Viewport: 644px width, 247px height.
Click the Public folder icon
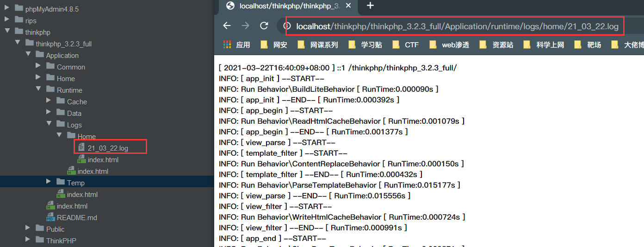pyautogui.click(x=40, y=228)
